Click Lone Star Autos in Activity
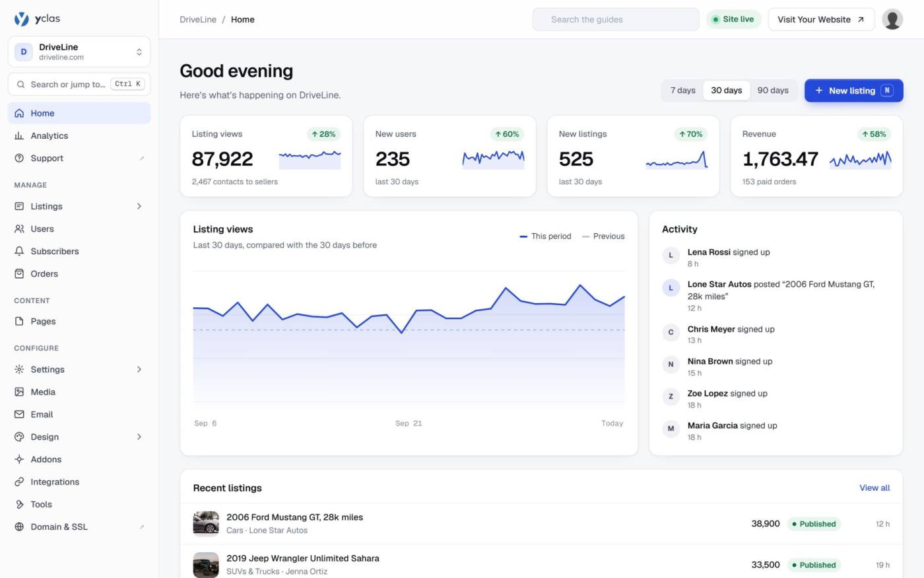924x578 pixels. coord(719,284)
